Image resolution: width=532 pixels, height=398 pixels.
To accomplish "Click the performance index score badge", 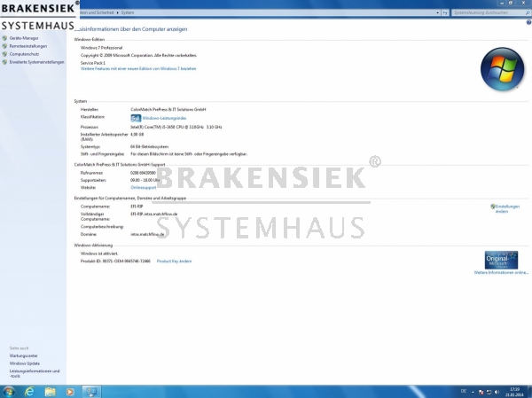I will coord(136,118).
